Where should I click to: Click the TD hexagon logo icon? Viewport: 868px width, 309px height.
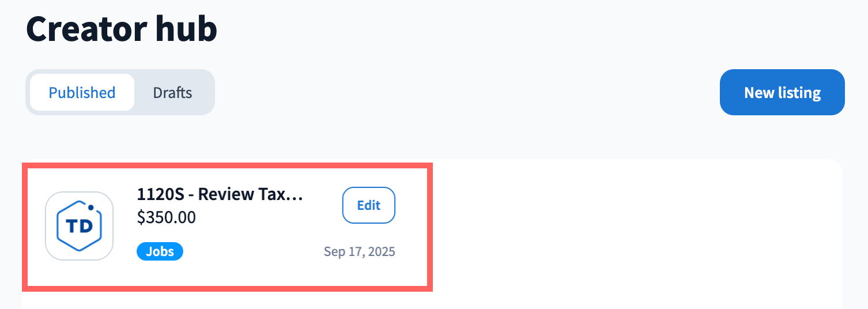tap(79, 225)
